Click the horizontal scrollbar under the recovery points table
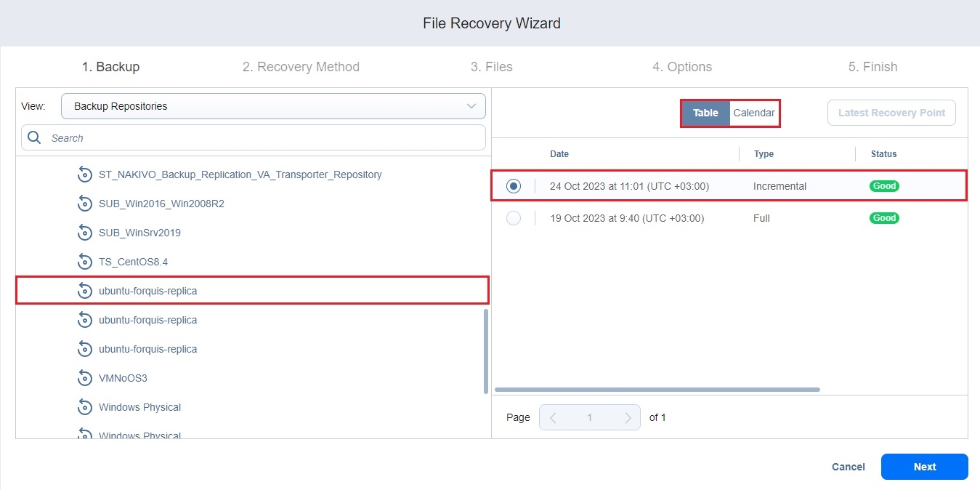980x490 pixels. click(657, 390)
